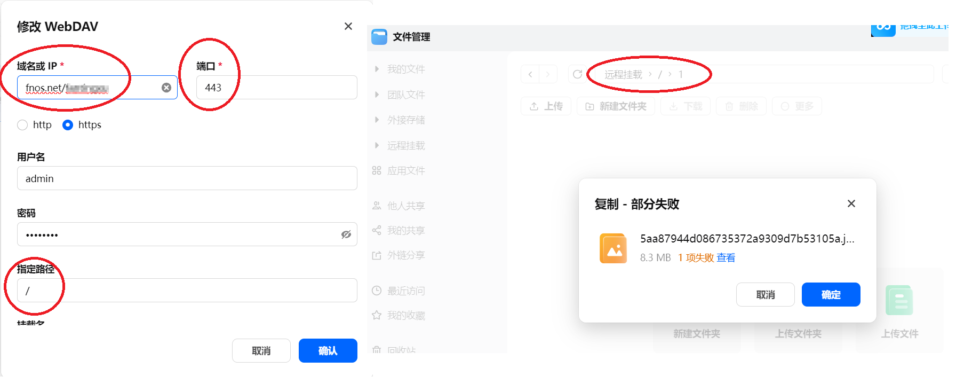This screenshot has height=384, width=980.
Task: Click the failed file name text
Action: [747, 239]
